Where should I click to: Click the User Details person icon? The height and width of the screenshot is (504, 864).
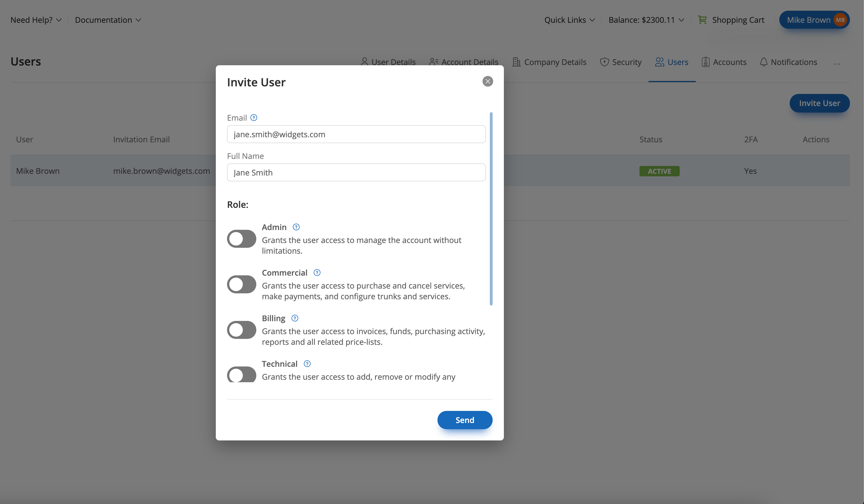click(364, 62)
